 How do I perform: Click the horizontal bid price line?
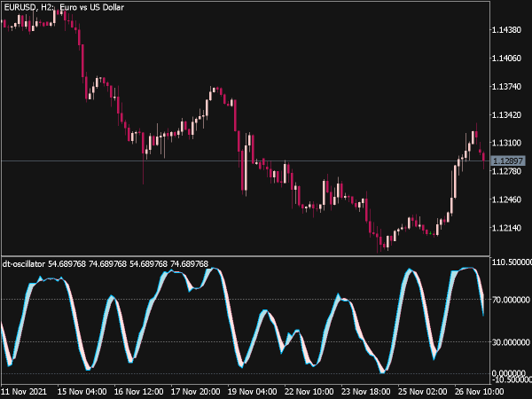tap(246, 160)
